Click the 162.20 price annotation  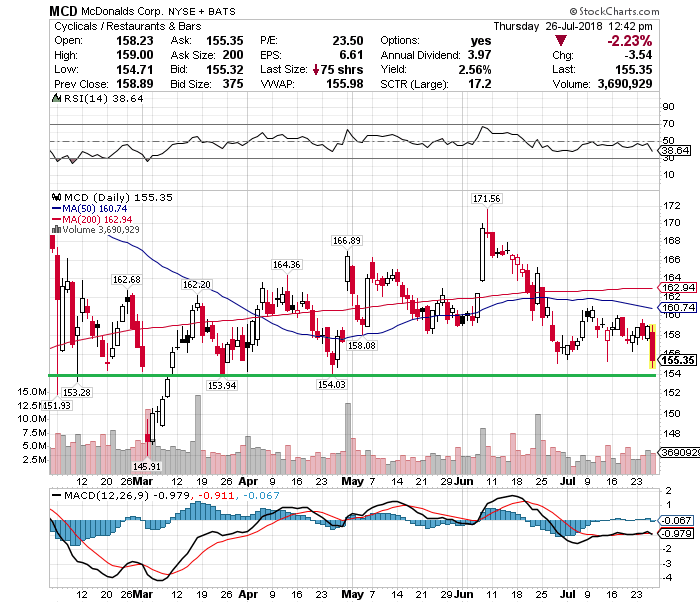[x=196, y=285]
